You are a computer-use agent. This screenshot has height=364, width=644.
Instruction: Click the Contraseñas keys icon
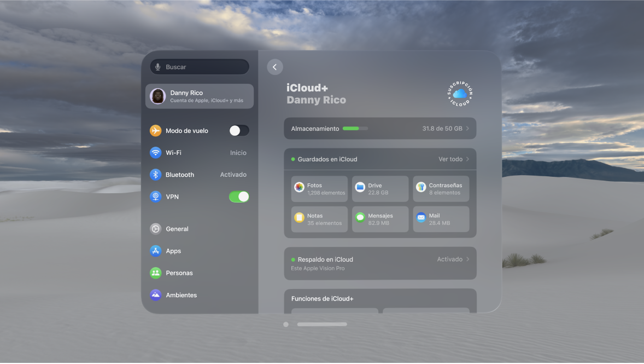(x=420, y=187)
